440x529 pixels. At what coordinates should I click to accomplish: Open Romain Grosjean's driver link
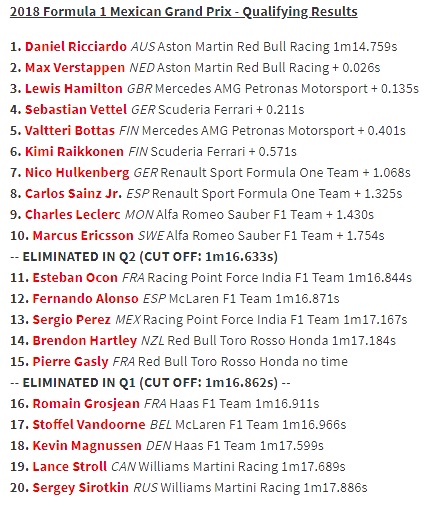(86, 403)
